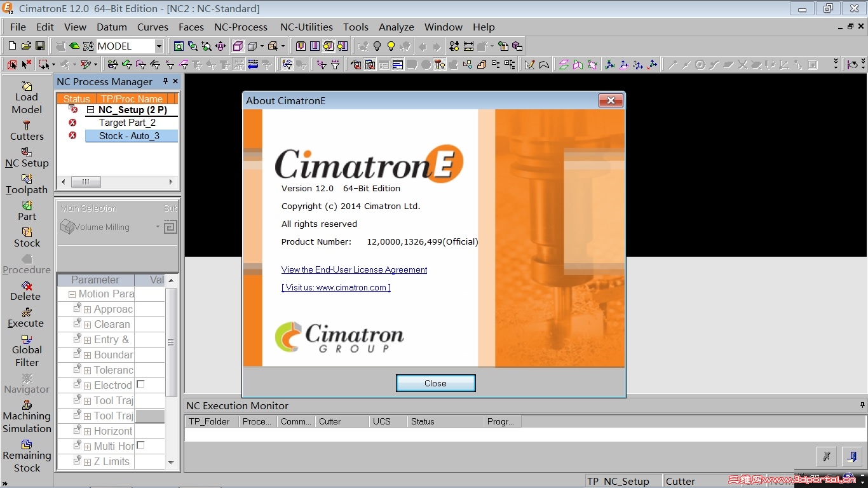Open the NC-Utilities menu
868x488 pixels.
click(x=306, y=27)
